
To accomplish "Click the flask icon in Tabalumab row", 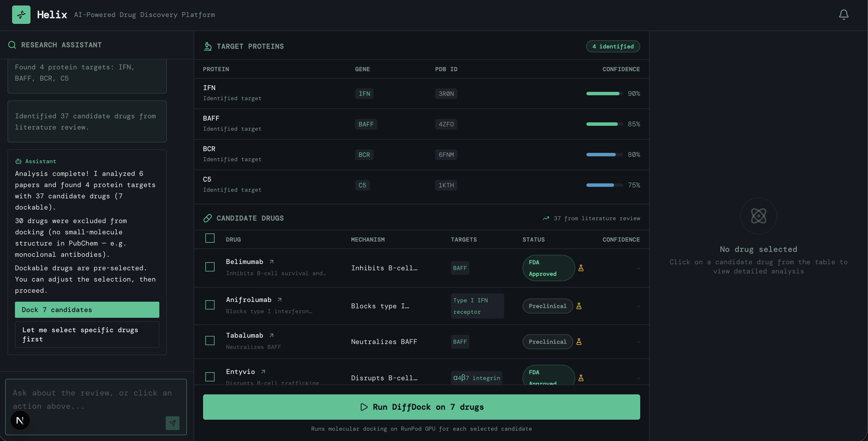I will (579, 341).
